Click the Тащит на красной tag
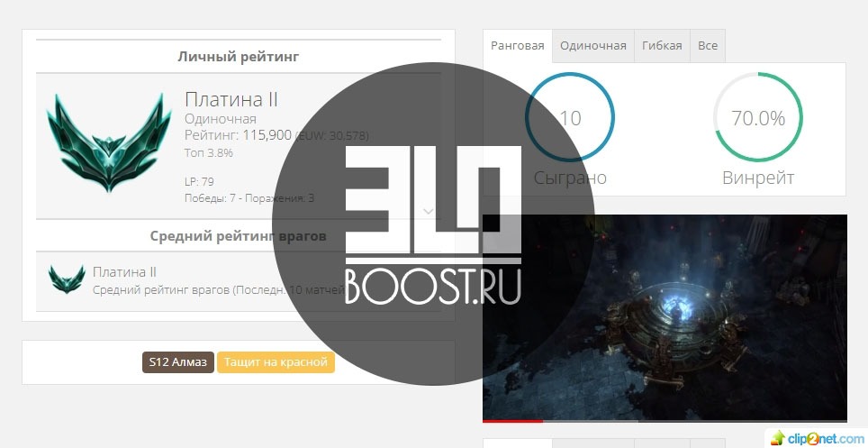This screenshot has width=868, height=448. point(276,362)
